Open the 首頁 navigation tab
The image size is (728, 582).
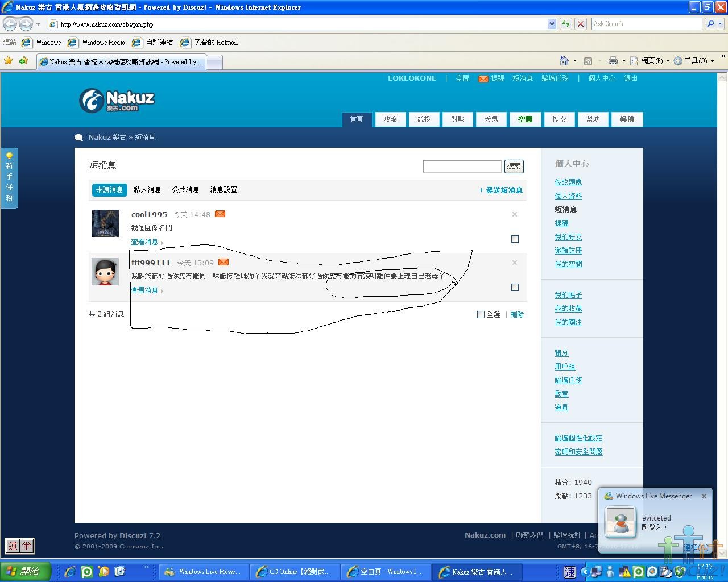coord(357,119)
